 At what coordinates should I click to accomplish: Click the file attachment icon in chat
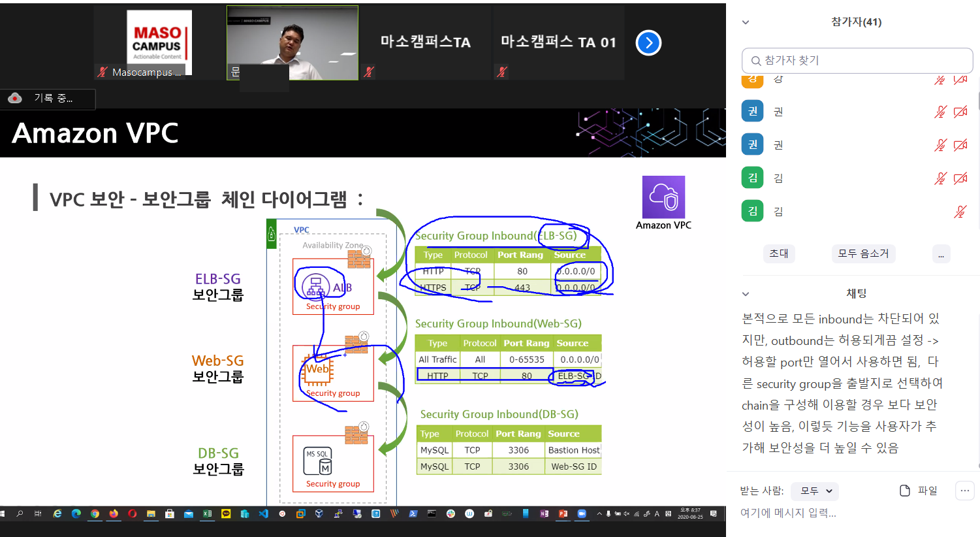tap(905, 491)
